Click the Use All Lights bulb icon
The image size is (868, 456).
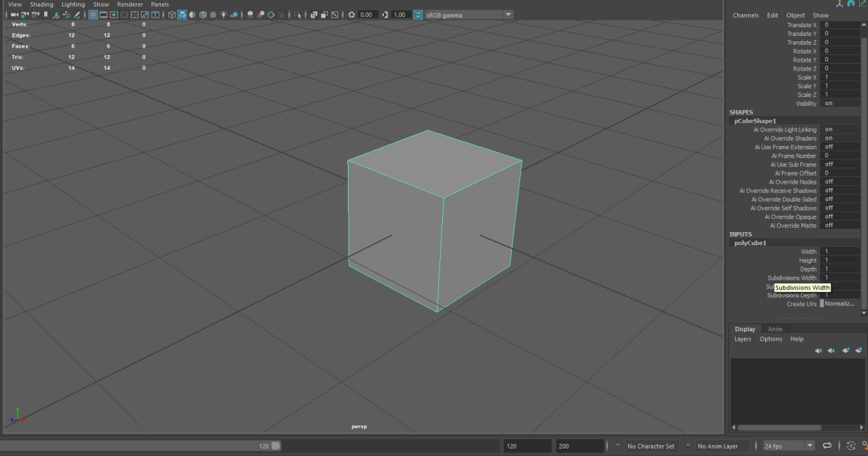tap(223, 14)
